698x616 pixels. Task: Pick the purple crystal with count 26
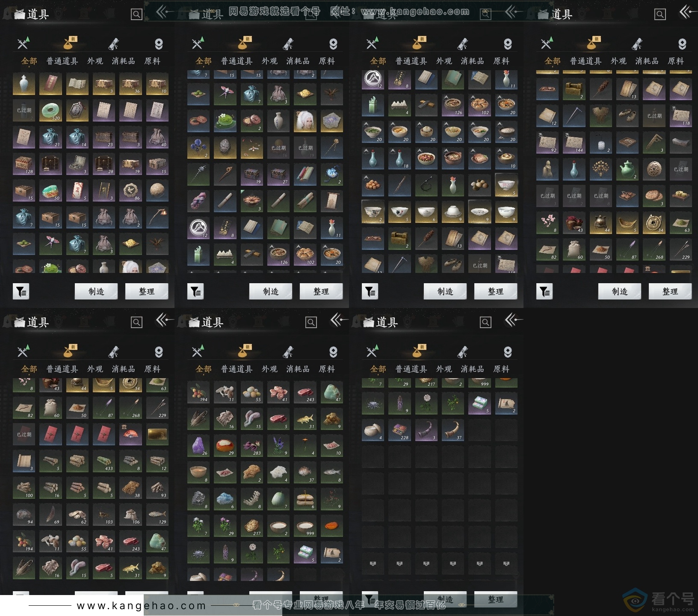198,445
